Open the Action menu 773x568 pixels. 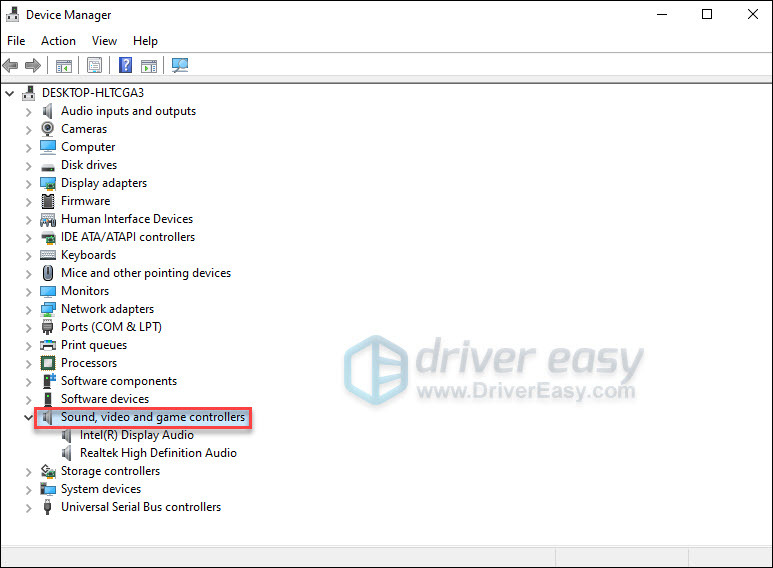(x=58, y=41)
